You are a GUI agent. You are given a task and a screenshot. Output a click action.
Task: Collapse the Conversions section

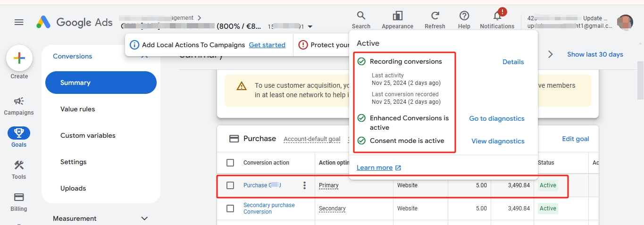point(144,56)
